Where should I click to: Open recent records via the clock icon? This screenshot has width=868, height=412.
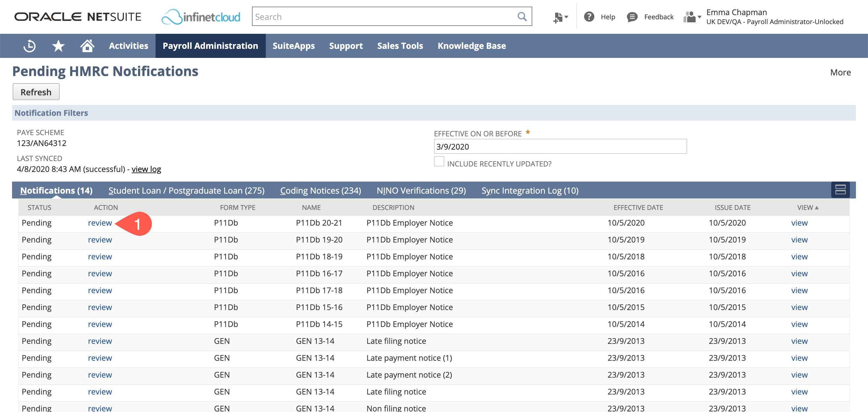point(30,46)
